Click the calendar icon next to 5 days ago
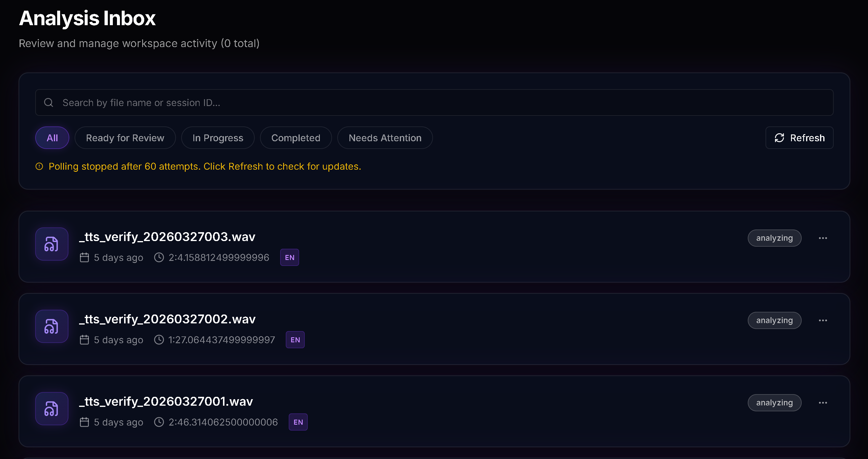 [84, 257]
